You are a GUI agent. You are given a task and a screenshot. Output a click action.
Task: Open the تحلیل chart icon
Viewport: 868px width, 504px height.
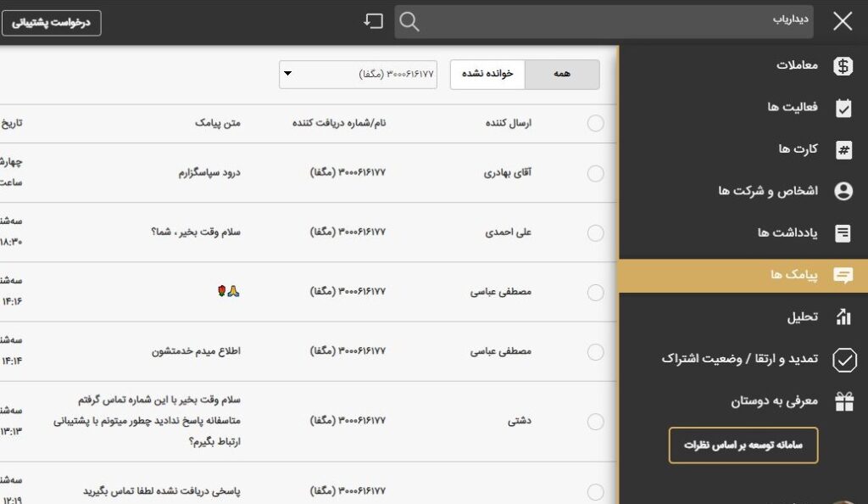click(843, 316)
